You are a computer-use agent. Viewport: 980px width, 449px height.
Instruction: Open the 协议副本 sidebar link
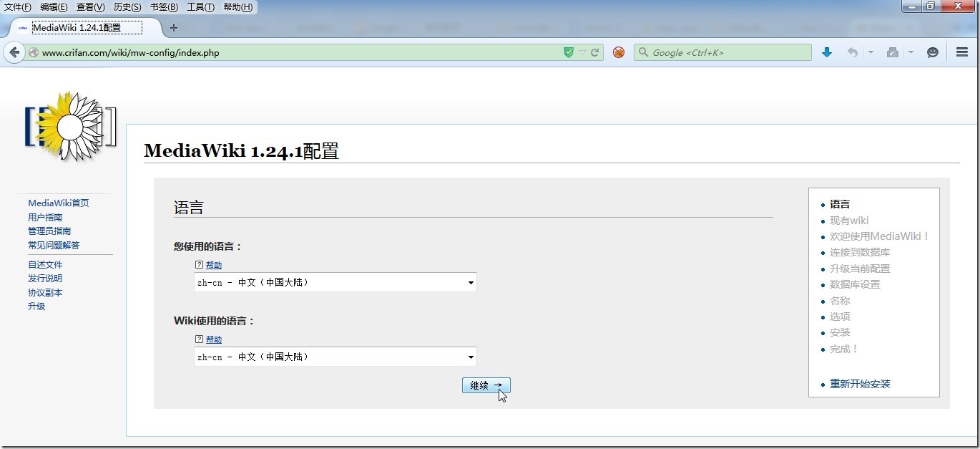[x=45, y=292]
